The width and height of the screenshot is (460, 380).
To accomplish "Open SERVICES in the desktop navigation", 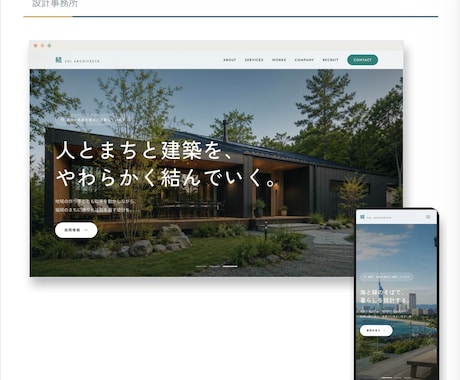I will pos(254,60).
